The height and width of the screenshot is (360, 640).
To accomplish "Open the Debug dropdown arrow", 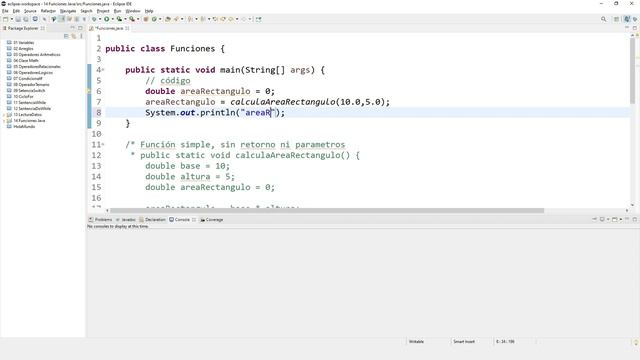I will [x=100, y=19].
